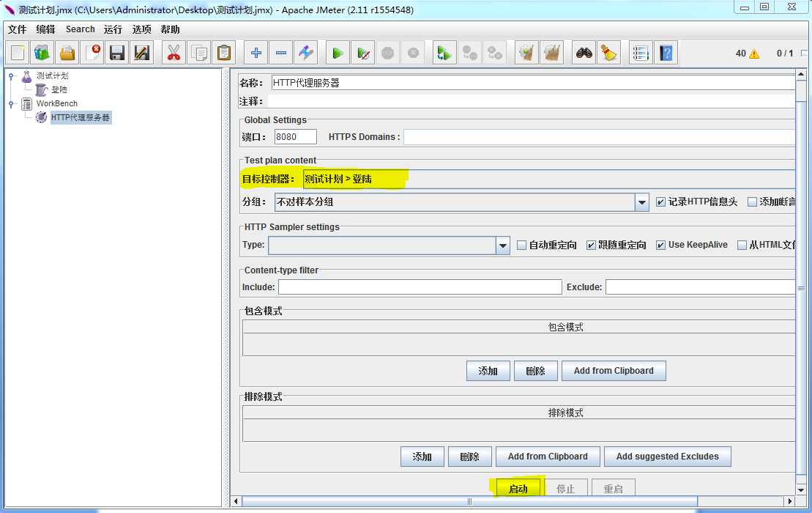
Task: Click the grey Stop test icon
Action: tap(387, 53)
